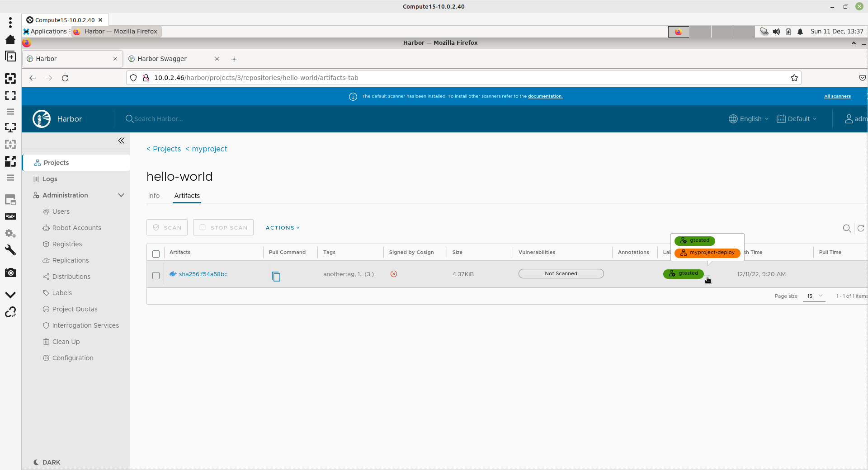
Task: Click the info icon in banner
Action: pos(353,97)
